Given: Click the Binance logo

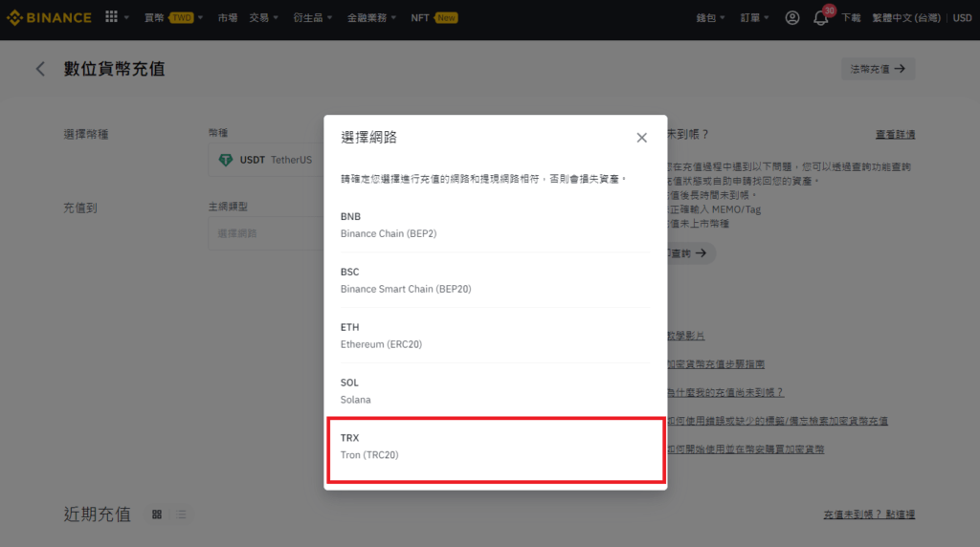Looking at the screenshot, I should point(49,17).
